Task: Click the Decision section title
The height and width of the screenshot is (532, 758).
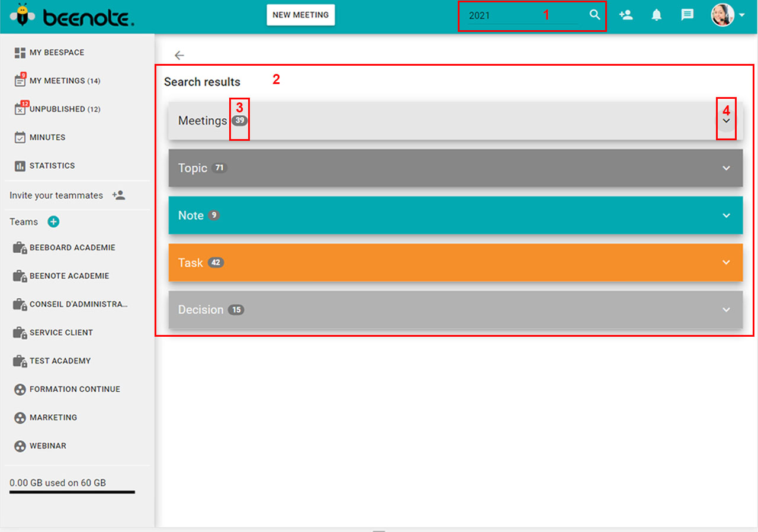Action: click(x=201, y=309)
